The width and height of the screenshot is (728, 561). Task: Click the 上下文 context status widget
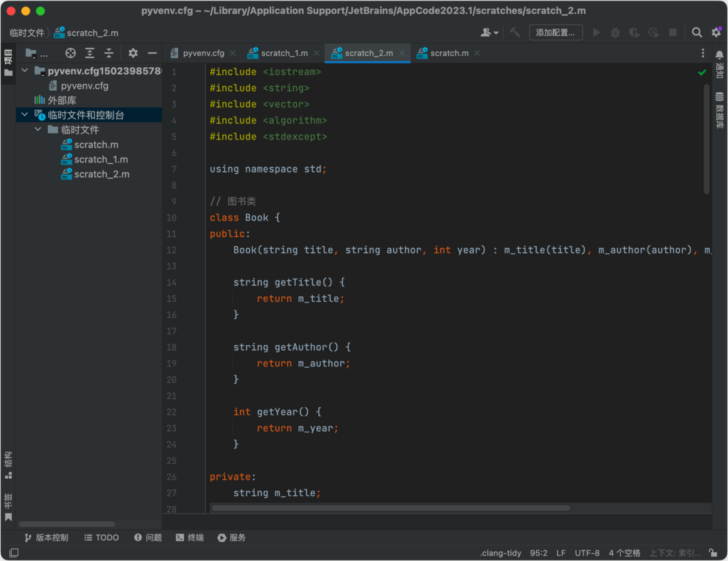coord(675,553)
